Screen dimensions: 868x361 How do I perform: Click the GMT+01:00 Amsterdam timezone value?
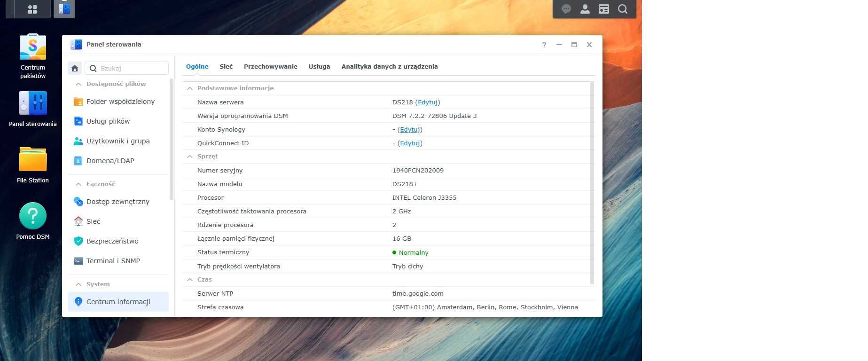485,307
